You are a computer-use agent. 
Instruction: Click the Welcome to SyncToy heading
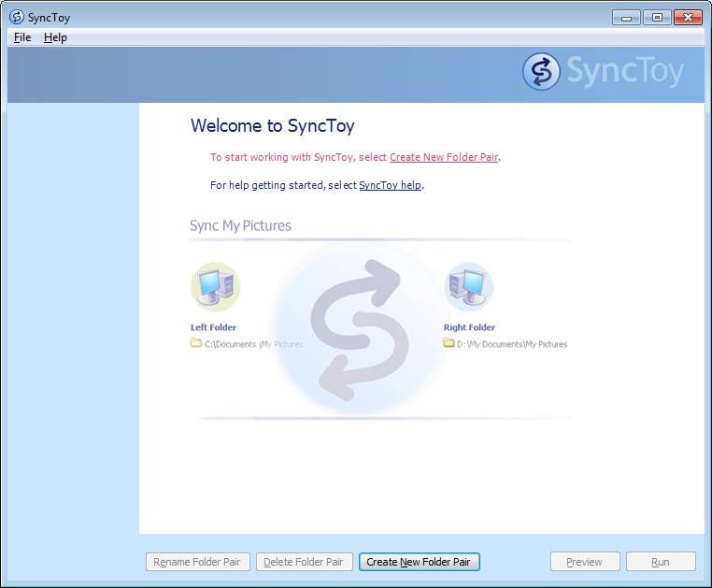273,126
